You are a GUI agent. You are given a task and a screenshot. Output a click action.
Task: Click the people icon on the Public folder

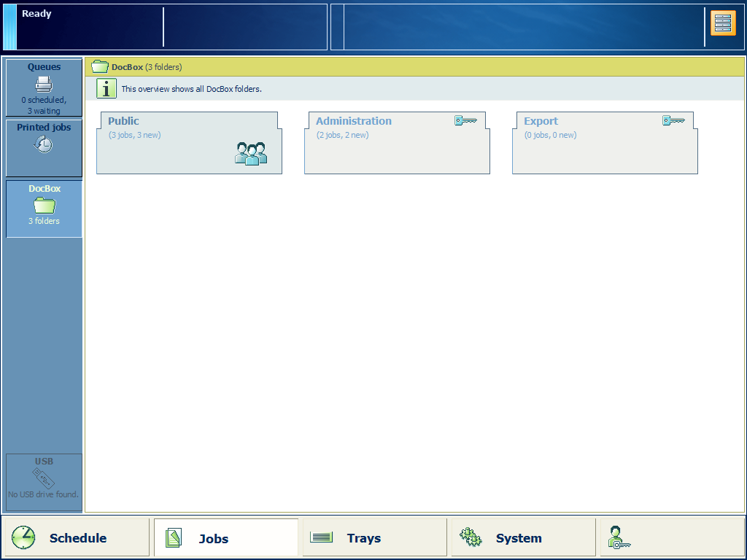(251, 153)
